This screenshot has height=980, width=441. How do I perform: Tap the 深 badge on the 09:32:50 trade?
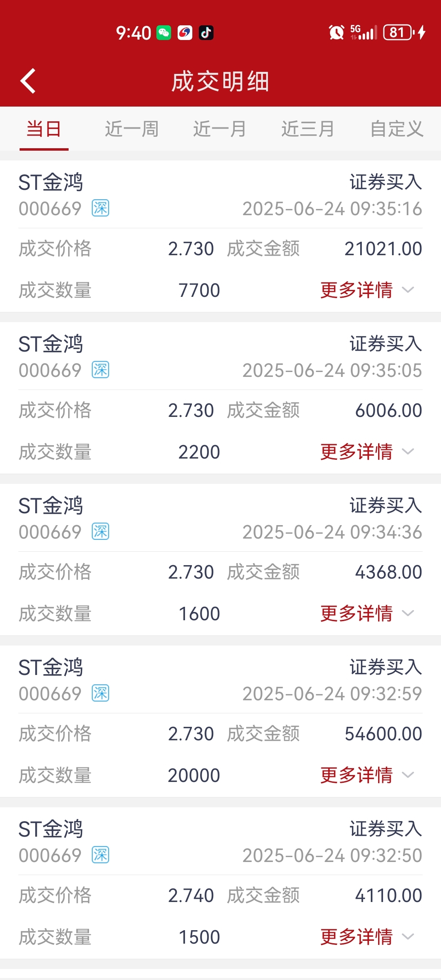(x=100, y=855)
